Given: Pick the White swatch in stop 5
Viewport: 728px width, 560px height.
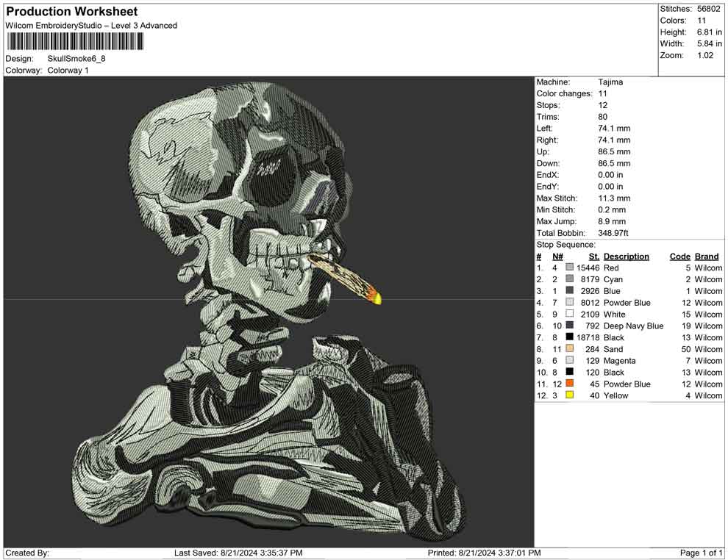Looking at the screenshot, I should click(569, 314).
